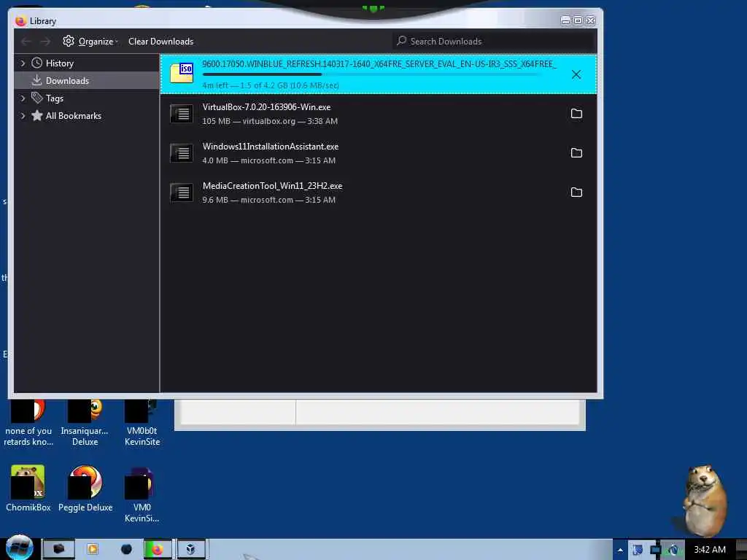Open containing folder for MediaCreationTool_Win11_23H2.exe
Screen dimensions: 747x560
pyautogui.click(x=576, y=192)
